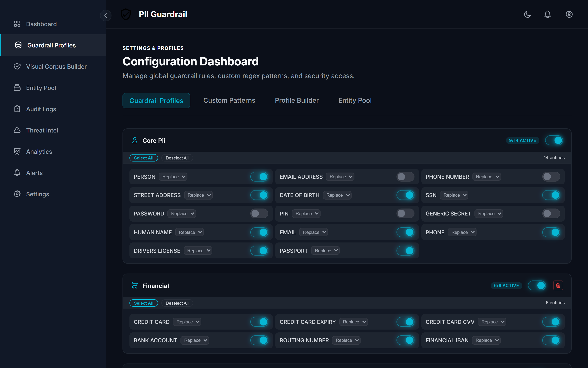Go to Dashboard in the sidebar
The height and width of the screenshot is (368, 588).
[53, 24]
